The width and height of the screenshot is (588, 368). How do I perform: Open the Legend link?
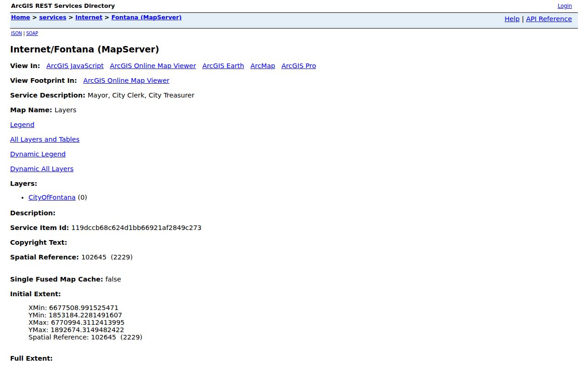coord(22,125)
